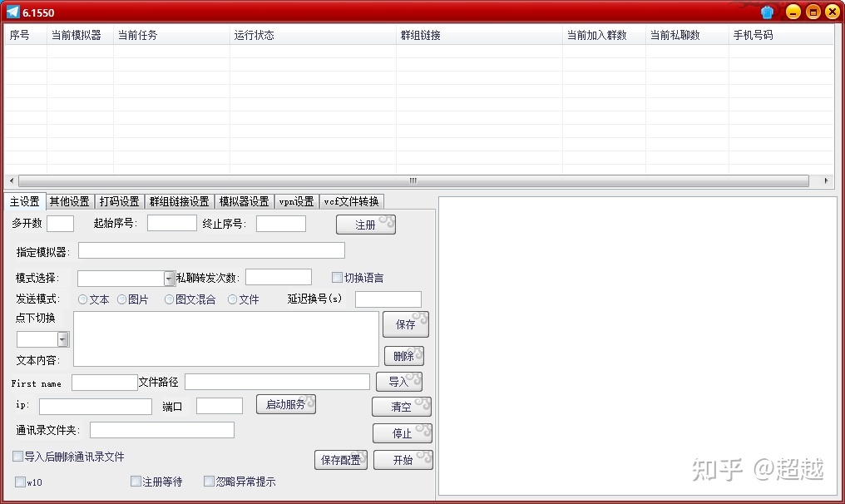Open the 其他设置 tab
Screen dimensions: 845x504
(70, 201)
